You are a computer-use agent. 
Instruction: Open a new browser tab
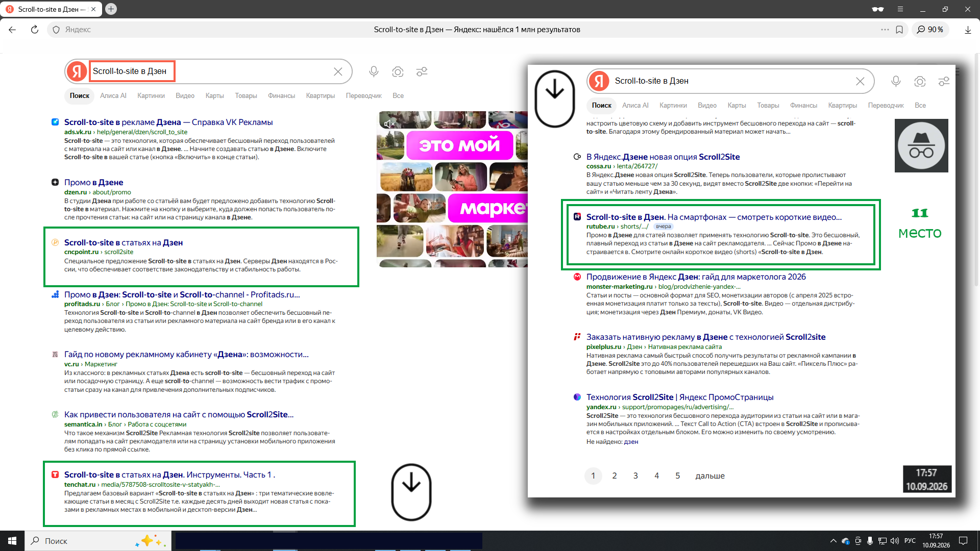coord(111,9)
